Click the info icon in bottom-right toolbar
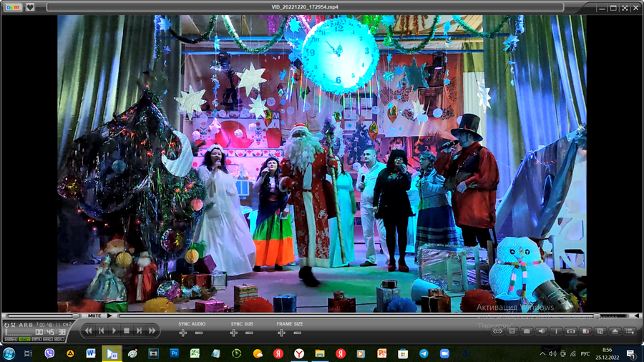The width and height of the screenshot is (644, 362). [x=556, y=331]
